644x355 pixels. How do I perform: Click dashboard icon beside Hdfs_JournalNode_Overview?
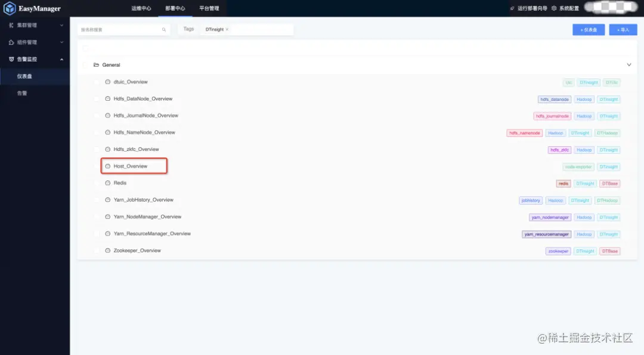107,116
